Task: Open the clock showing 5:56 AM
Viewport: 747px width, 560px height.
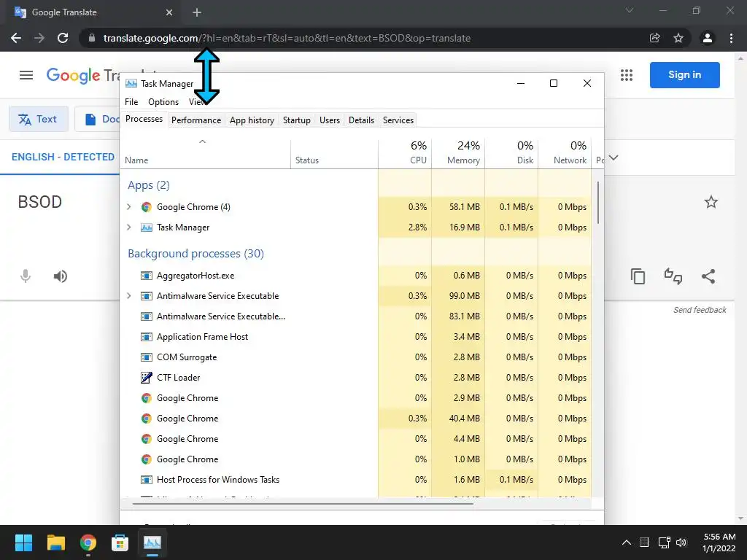Action: pyautogui.click(x=719, y=542)
